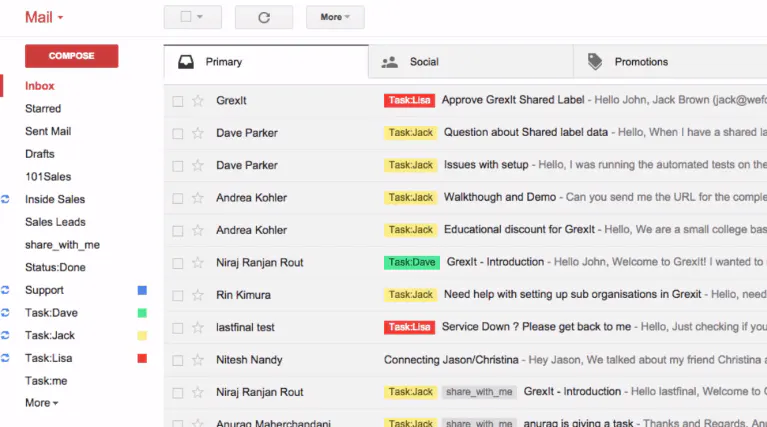
Task: Click sync icon beside Task:Jack label
Action: point(5,335)
